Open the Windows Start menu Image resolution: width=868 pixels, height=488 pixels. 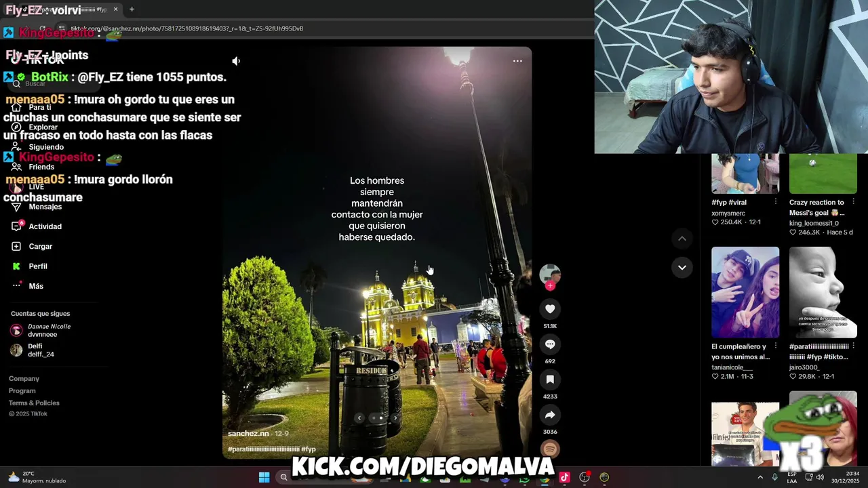point(264,477)
